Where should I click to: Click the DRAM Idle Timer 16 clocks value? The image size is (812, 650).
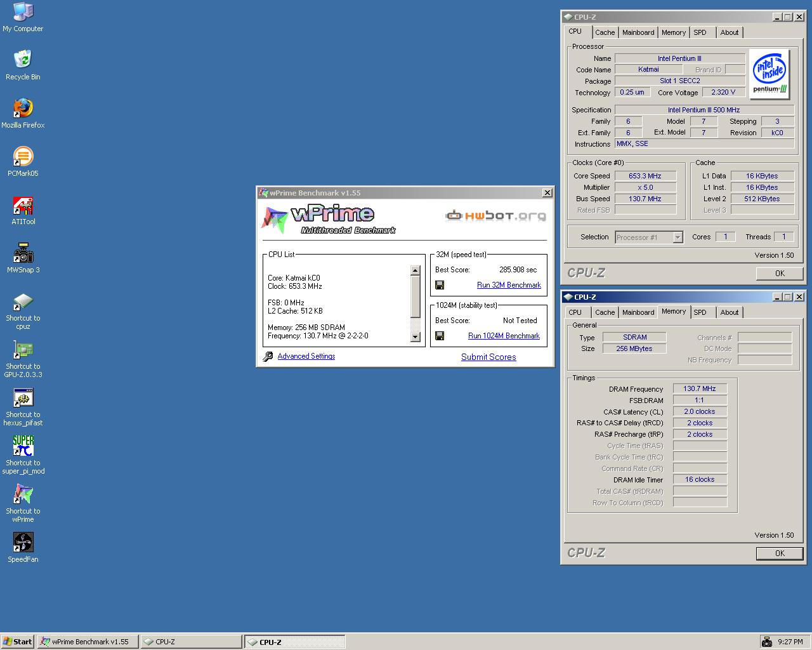pyautogui.click(x=700, y=479)
